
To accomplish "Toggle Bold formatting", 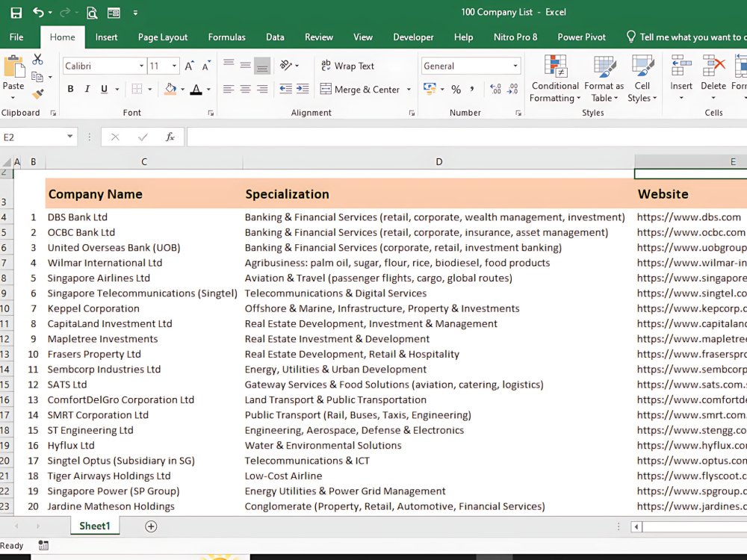I will [70, 89].
